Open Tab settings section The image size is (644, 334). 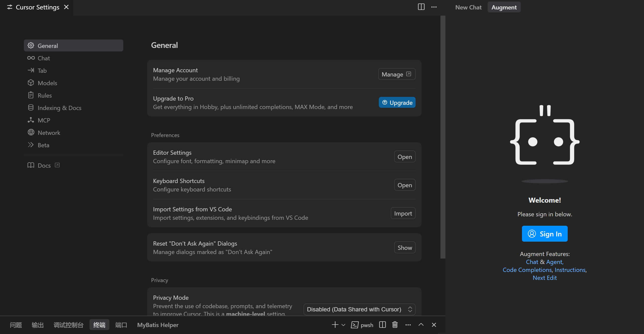74,71
